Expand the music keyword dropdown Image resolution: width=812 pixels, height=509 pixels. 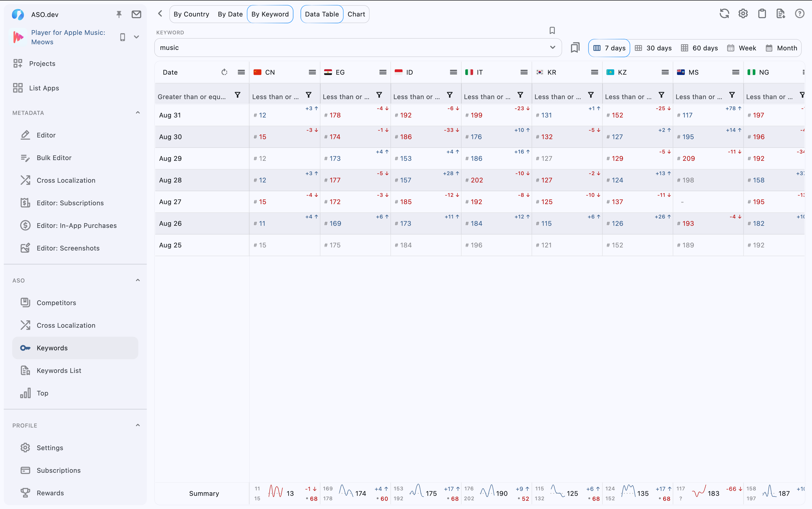tap(552, 48)
